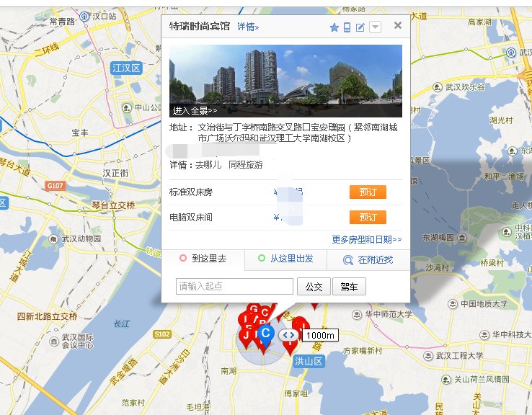Image resolution: width=532 pixels, height=415 pixels.
Task: Click the 四新北路立交桥 map label
Action: [47, 317]
